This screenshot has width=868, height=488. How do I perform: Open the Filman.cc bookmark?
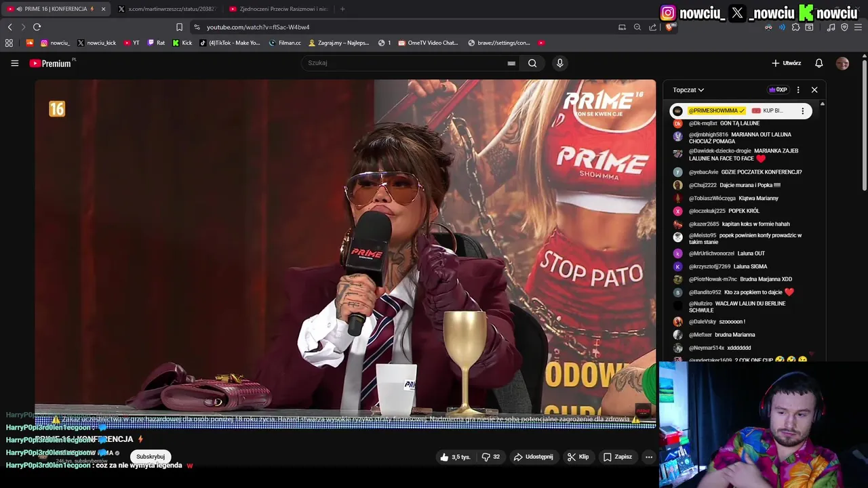285,43
